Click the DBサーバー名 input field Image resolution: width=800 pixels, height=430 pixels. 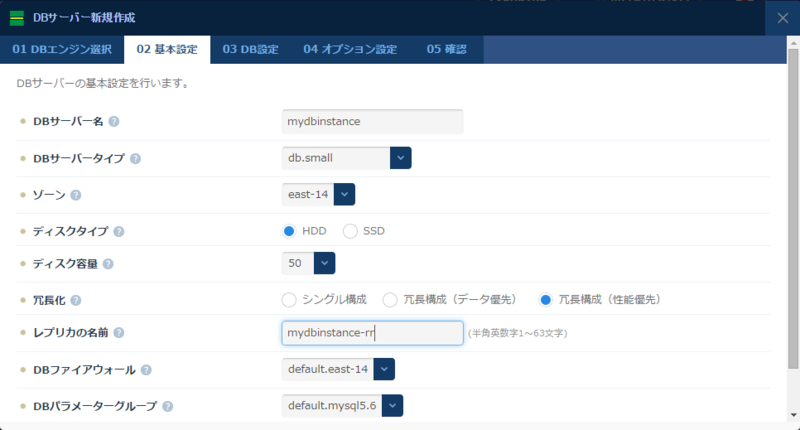coord(372,121)
